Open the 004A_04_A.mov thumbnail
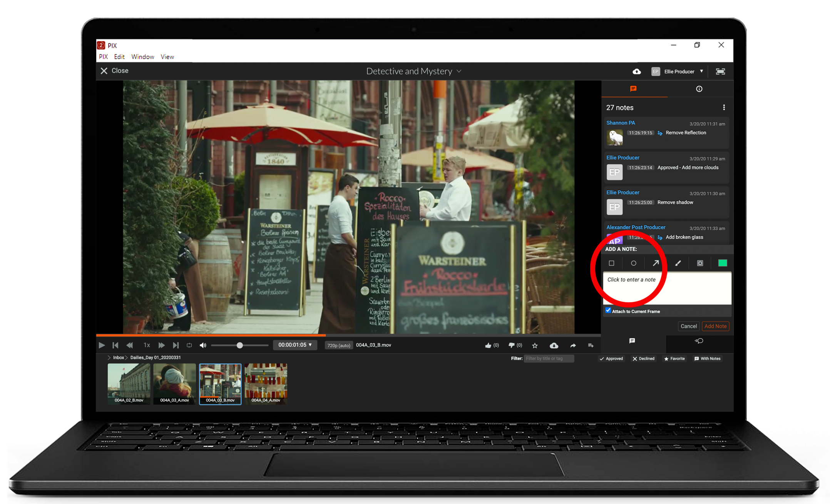830x504 pixels. (x=266, y=383)
